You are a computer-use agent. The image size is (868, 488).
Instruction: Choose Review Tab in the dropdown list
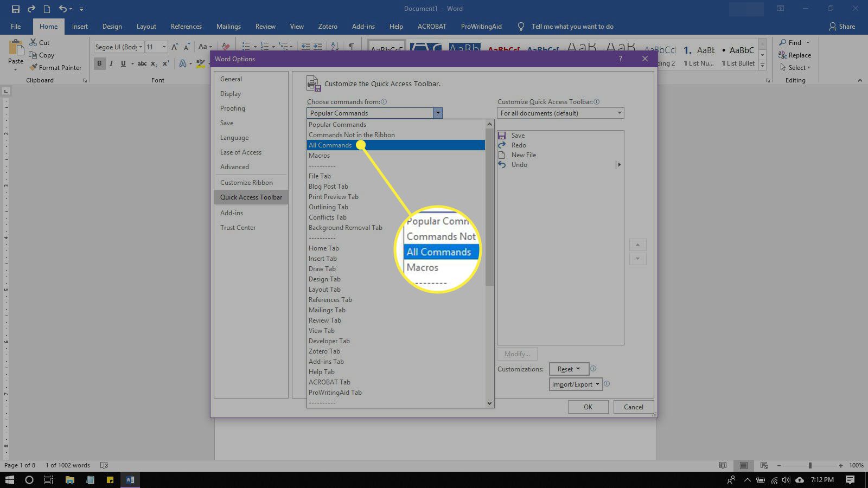click(396, 320)
